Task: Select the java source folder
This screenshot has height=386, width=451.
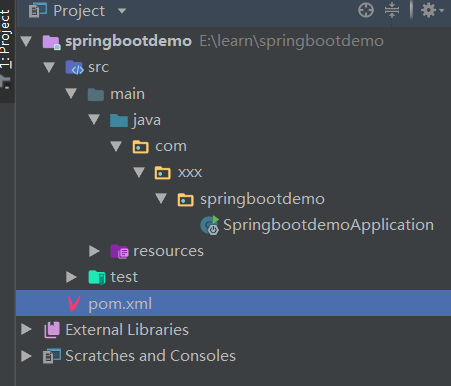Action: (147, 120)
